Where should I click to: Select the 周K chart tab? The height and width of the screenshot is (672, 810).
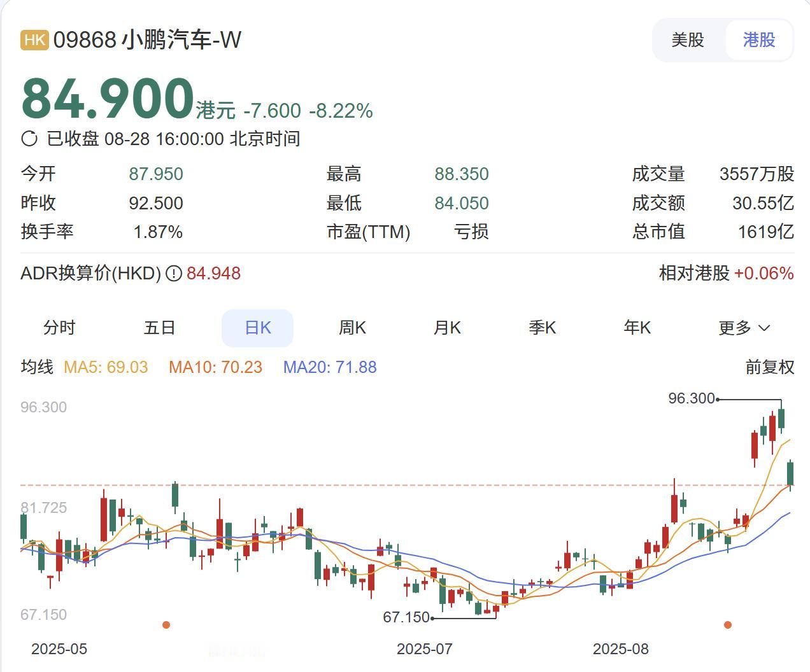pyautogui.click(x=352, y=328)
